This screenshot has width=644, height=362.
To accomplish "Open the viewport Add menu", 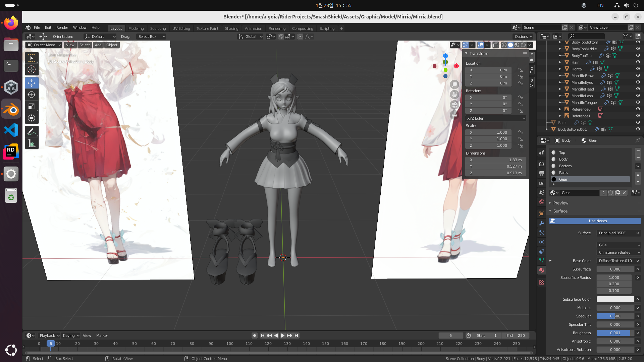I will coord(98,45).
